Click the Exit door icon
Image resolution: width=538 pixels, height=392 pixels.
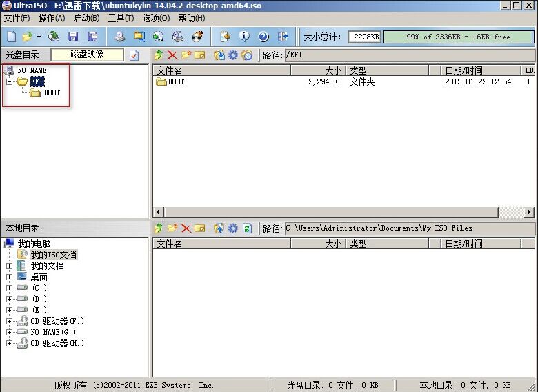click(x=283, y=37)
